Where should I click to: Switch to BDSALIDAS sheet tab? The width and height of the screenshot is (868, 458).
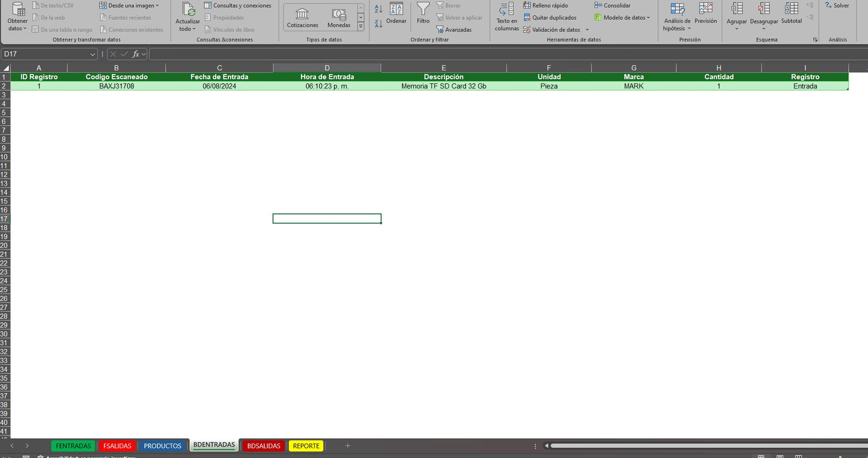(x=264, y=446)
